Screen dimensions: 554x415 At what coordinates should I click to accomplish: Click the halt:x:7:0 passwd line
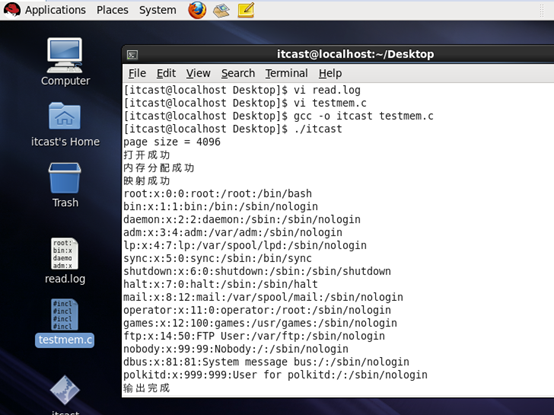tap(221, 284)
